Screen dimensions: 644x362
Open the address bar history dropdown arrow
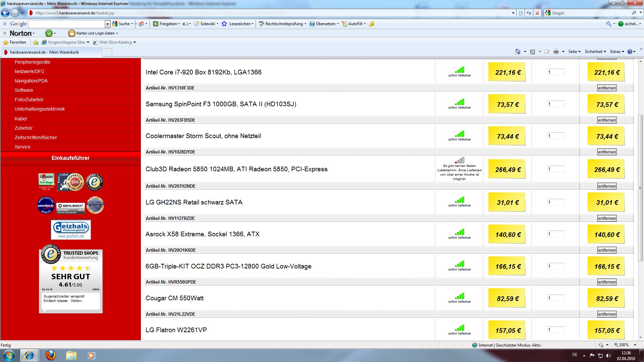[x=513, y=13]
